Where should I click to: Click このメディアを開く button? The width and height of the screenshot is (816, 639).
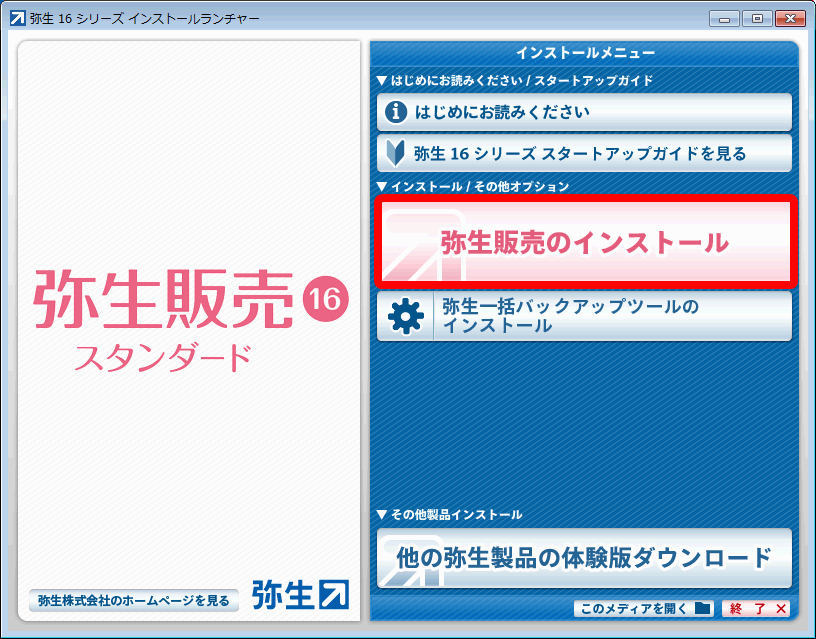point(643,608)
